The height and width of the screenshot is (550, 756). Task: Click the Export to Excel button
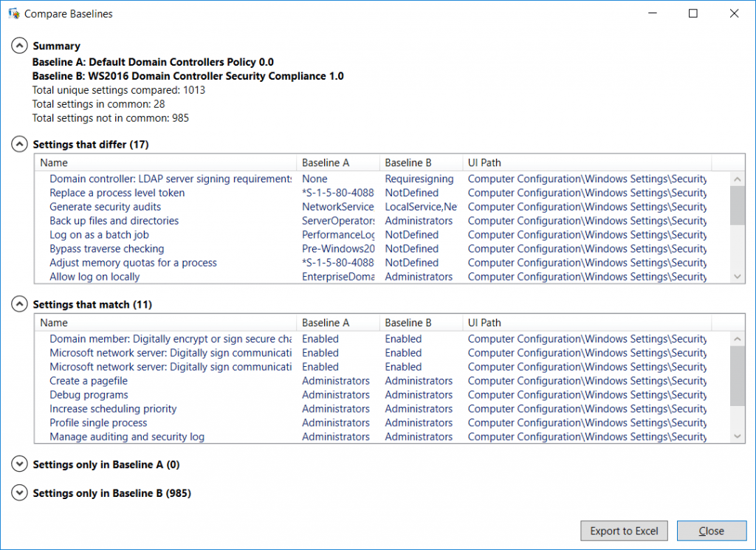click(624, 530)
